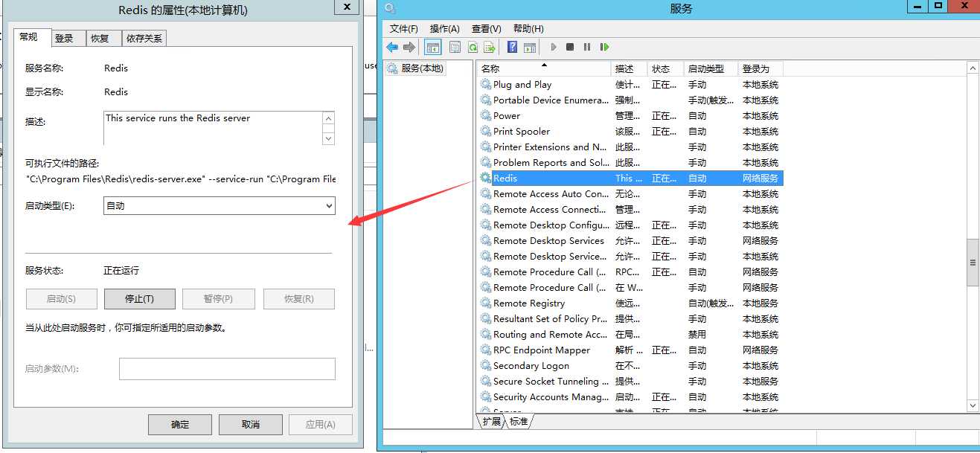
Task: Sort services by 名称 column header
Action: pos(544,68)
